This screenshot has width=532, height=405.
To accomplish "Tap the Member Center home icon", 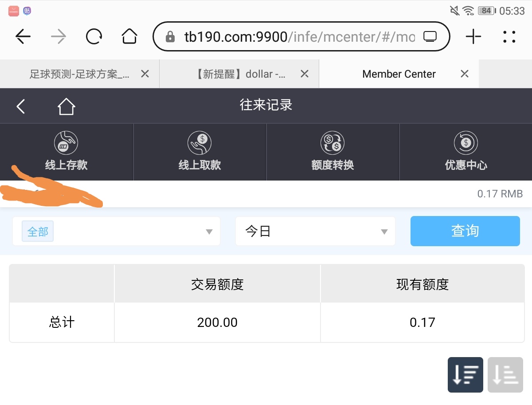I will point(66,106).
